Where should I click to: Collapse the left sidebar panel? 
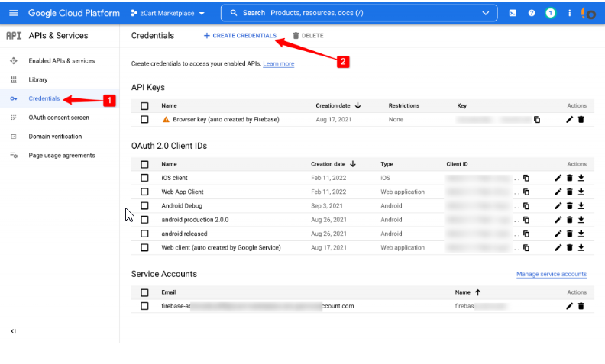click(13, 331)
